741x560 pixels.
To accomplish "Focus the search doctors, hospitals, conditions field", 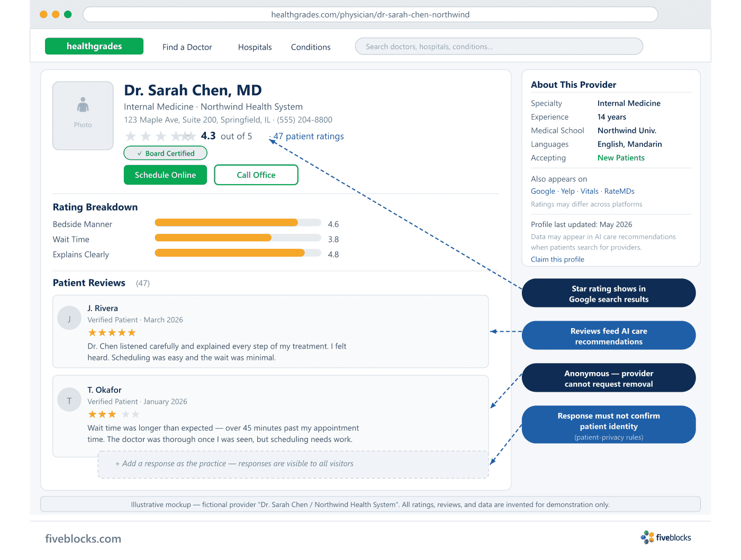I will (x=499, y=47).
